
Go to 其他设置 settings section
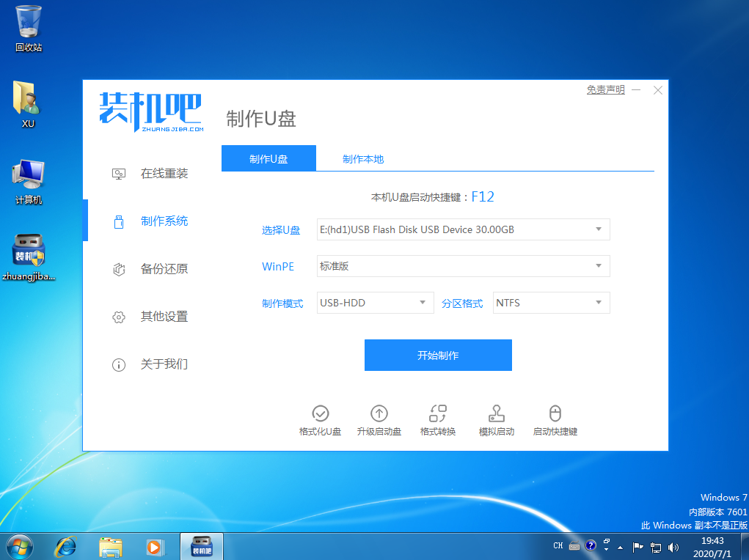click(x=164, y=317)
